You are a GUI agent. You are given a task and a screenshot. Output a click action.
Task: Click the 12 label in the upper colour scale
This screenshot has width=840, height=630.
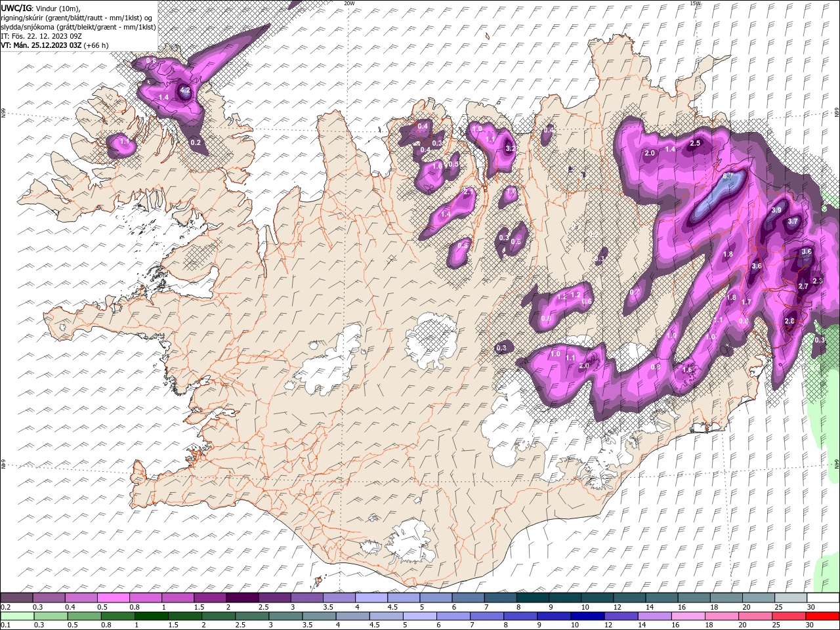pyautogui.click(x=617, y=607)
